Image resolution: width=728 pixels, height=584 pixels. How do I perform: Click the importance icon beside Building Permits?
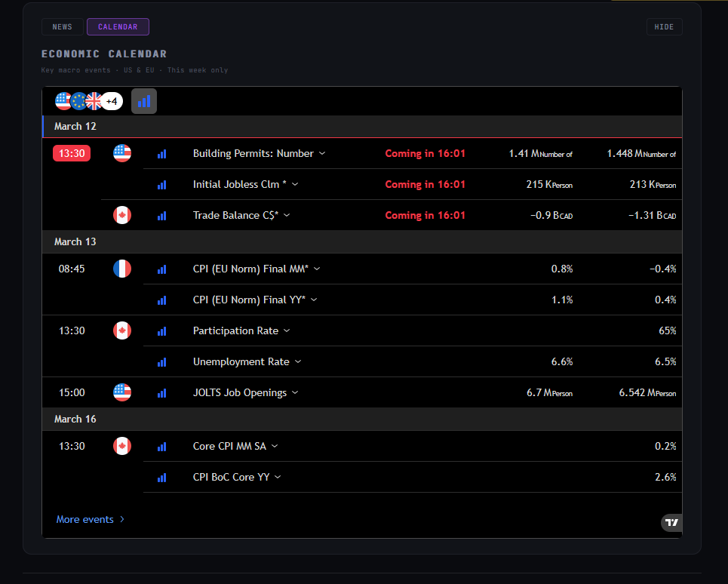click(x=161, y=152)
